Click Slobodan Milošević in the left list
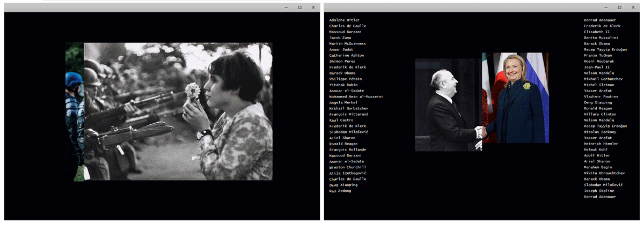 pos(349,132)
